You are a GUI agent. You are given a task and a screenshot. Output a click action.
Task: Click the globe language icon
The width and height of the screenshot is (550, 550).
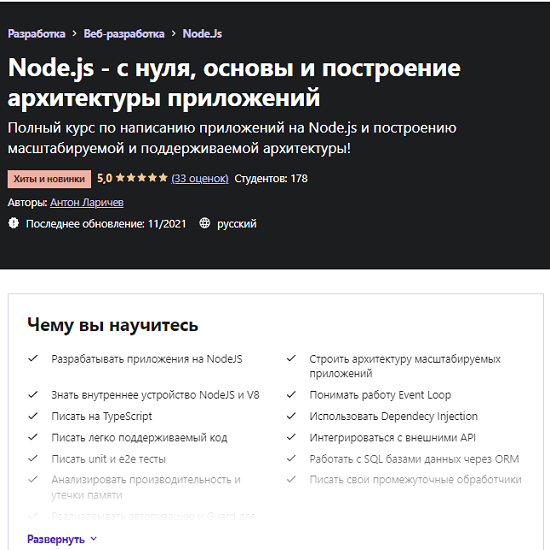point(204,223)
